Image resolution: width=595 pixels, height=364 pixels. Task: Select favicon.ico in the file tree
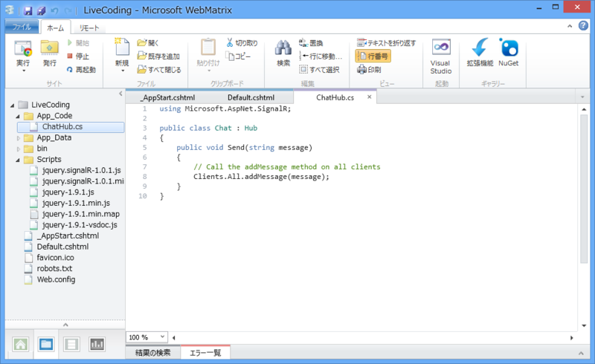click(x=55, y=258)
